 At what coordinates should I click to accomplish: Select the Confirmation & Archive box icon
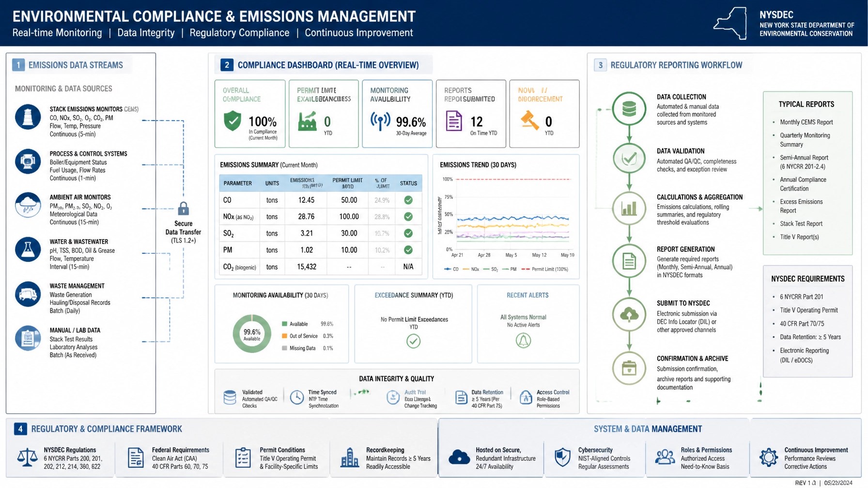(629, 368)
